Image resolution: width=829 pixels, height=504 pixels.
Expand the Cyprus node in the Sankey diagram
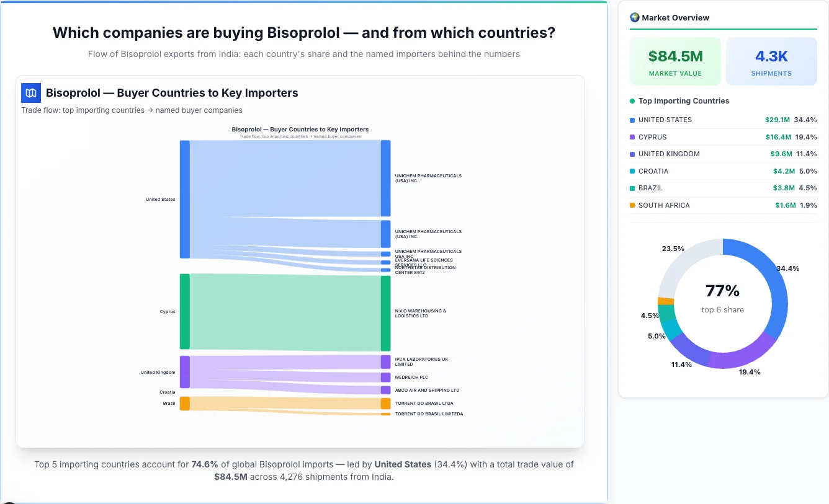click(182, 312)
